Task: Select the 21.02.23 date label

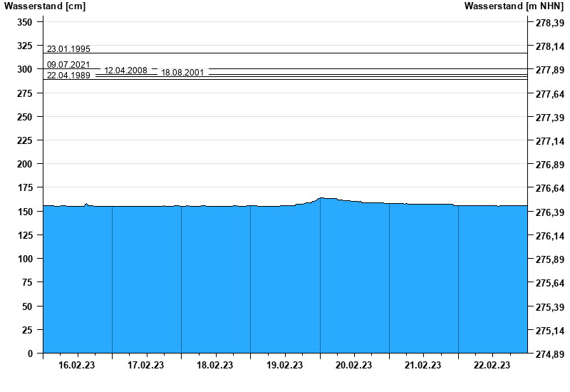Action: tap(423, 366)
